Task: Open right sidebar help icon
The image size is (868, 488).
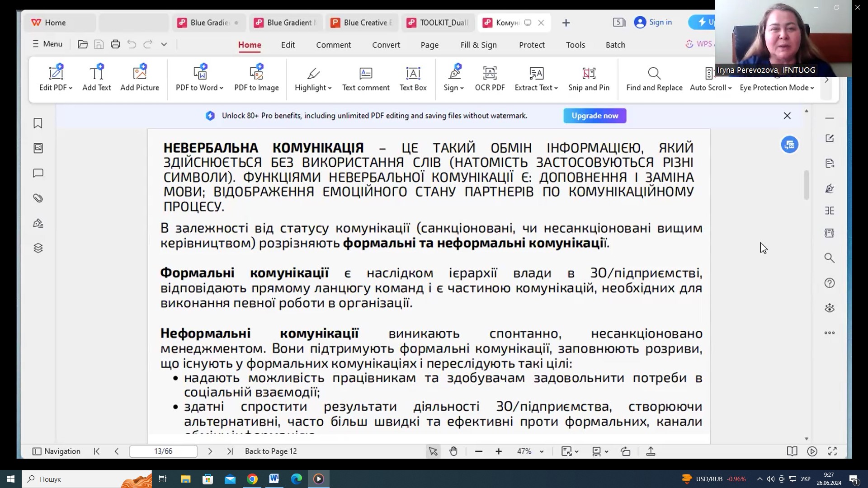Action: (x=829, y=283)
